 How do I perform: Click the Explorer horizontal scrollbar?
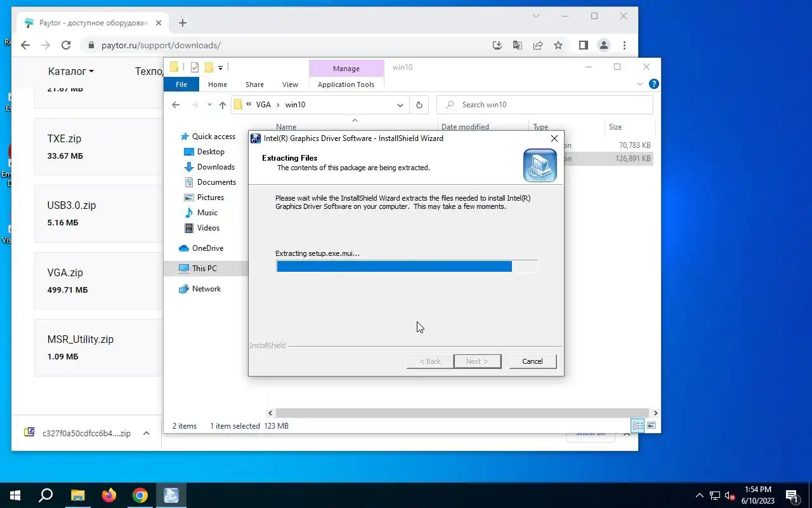click(462, 413)
